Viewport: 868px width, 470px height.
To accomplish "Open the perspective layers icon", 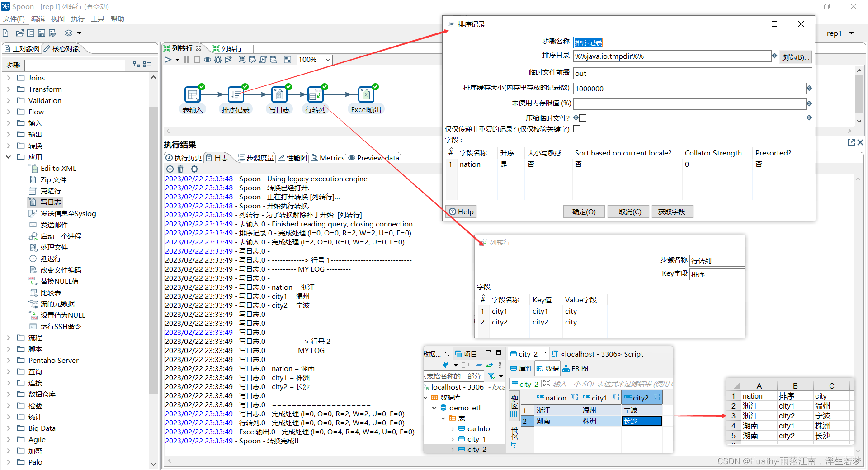I will coord(69,33).
